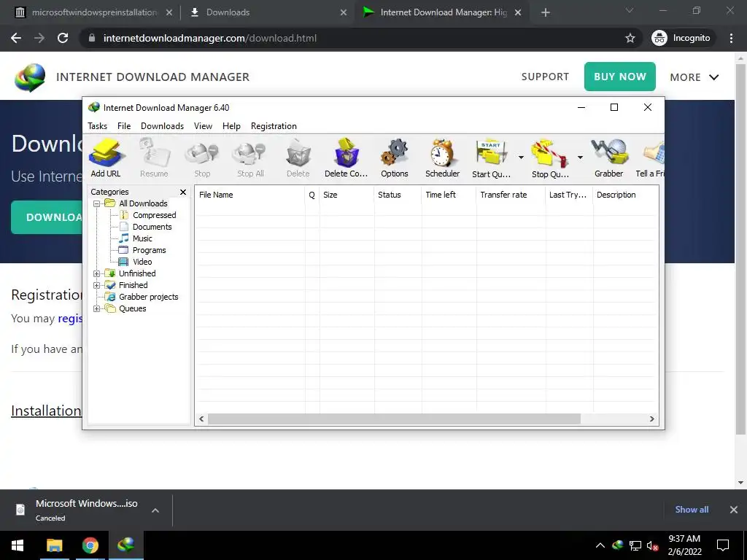The image size is (747, 560).
Task: Open the Downloads menu
Action: pos(162,126)
